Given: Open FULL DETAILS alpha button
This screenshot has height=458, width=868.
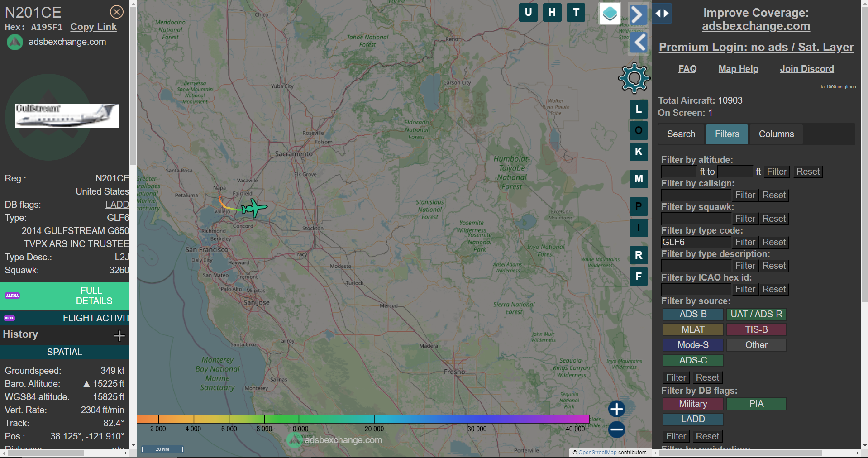Looking at the screenshot, I should [65, 296].
